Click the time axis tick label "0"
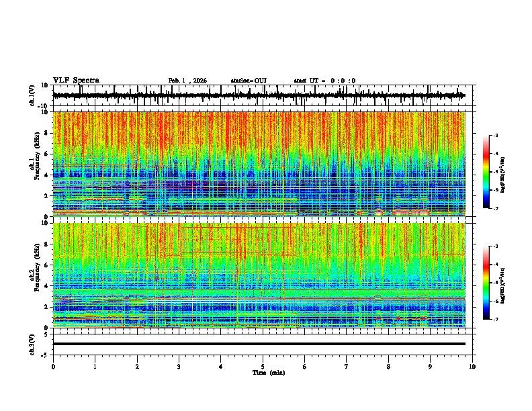Viewport: 532px width, 411px height. (53, 367)
